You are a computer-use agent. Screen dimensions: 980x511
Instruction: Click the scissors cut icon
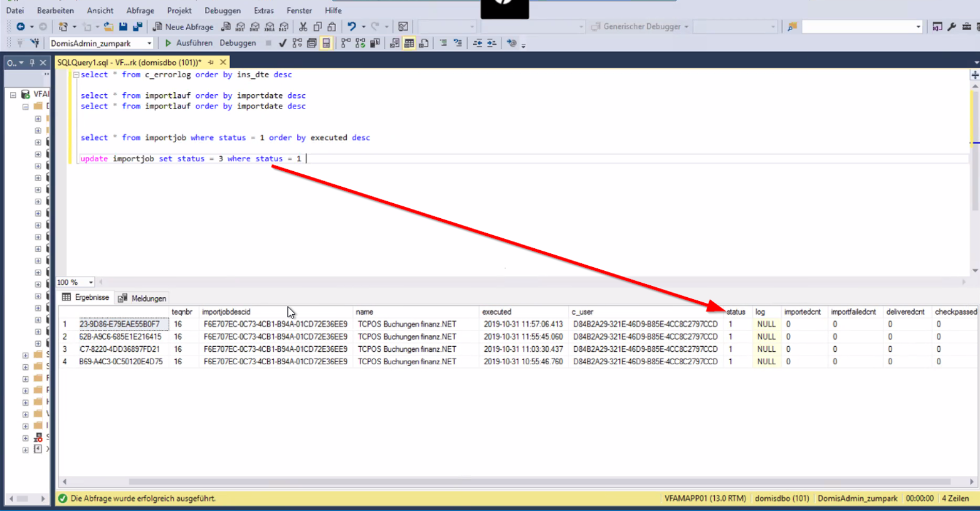[x=303, y=27]
